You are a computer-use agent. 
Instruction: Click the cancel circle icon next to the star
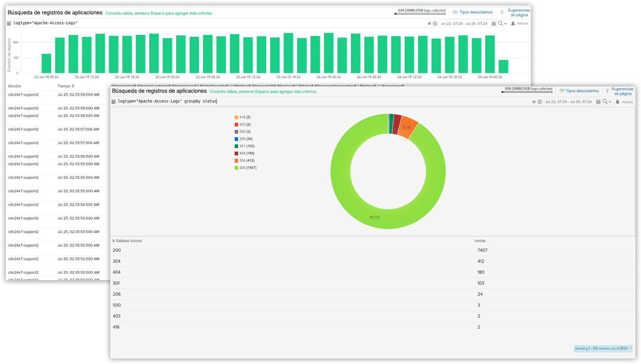pyautogui.click(x=539, y=102)
